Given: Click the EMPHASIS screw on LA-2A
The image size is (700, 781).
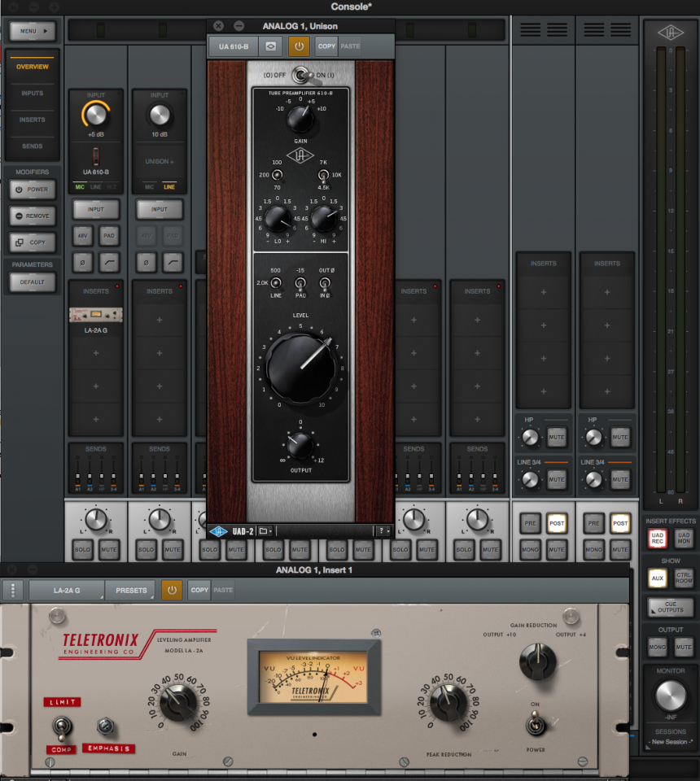Looking at the screenshot, I should [105, 726].
